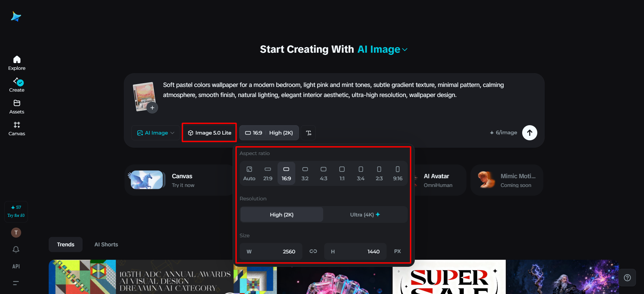
Task: Select the 9:16 aspect ratio
Action: point(398,174)
